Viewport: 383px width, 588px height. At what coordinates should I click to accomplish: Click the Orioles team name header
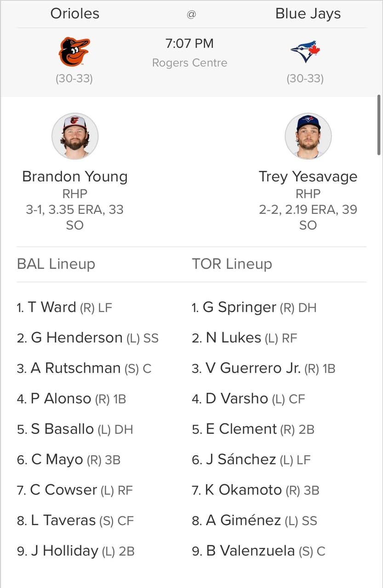[74, 13]
